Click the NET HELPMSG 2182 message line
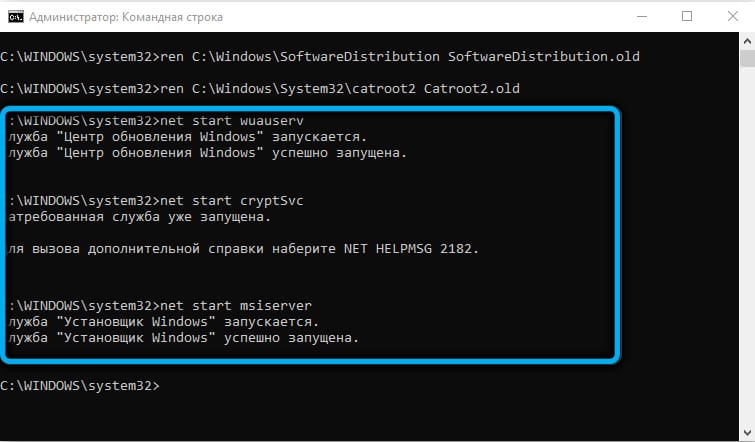 pyautogui.click(x=243, y=249)
